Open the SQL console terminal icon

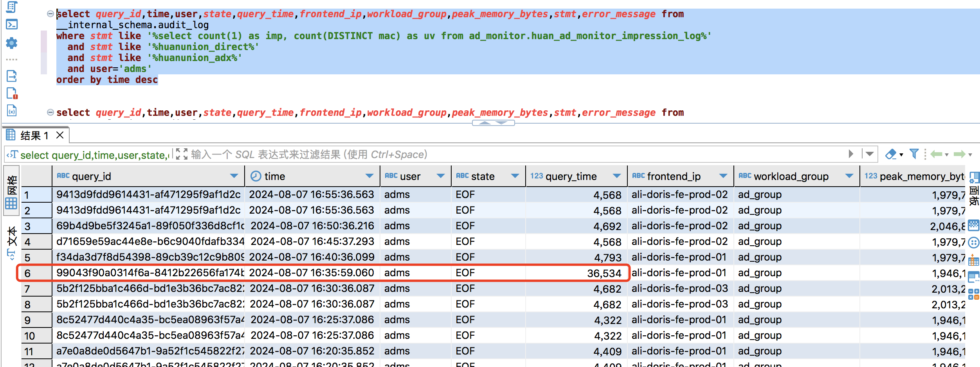[x=12, y=24]
